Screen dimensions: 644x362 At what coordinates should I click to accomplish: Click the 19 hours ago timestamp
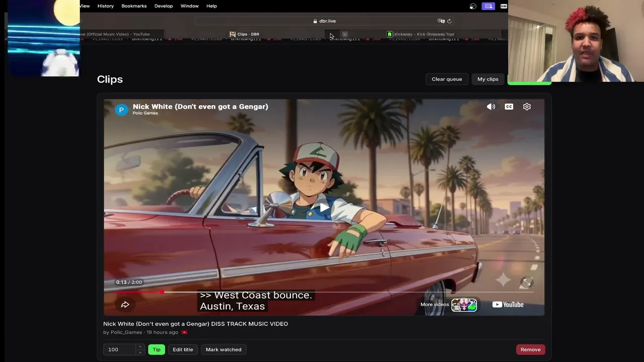tap(163, 332)
